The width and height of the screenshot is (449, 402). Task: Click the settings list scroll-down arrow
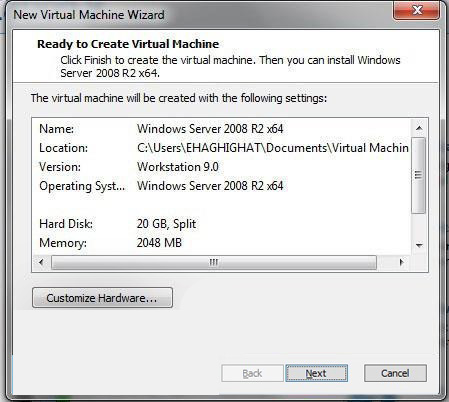419,246
